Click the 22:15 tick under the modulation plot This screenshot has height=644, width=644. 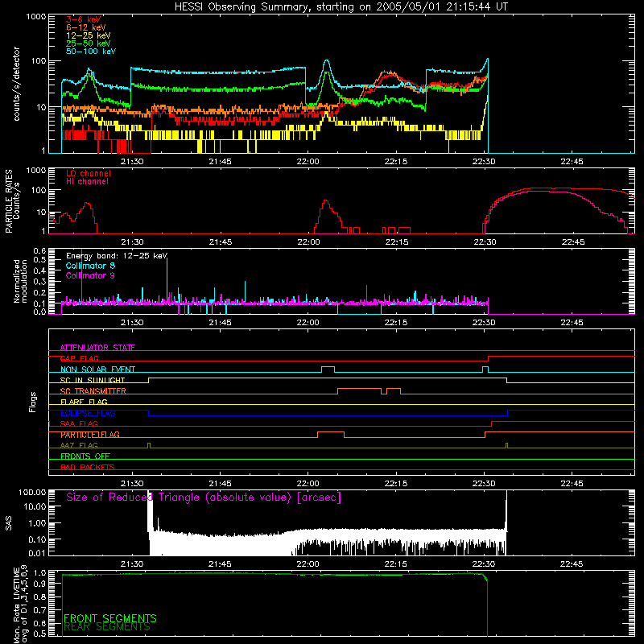(396, 323)
